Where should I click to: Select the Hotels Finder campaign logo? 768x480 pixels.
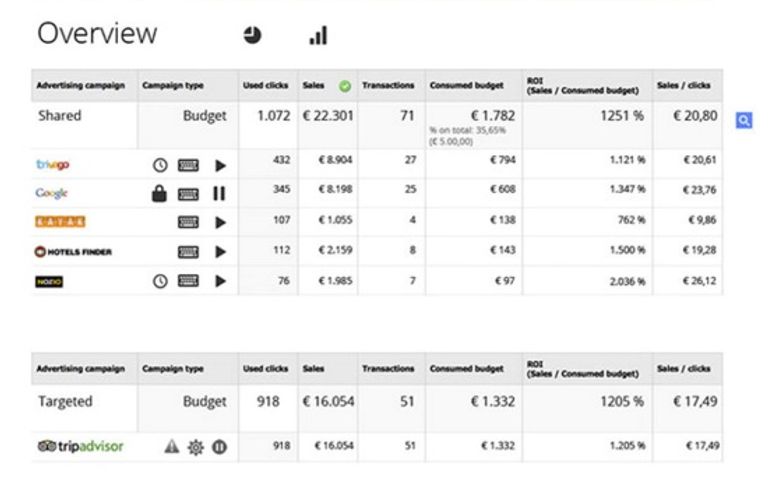[73, 251]
